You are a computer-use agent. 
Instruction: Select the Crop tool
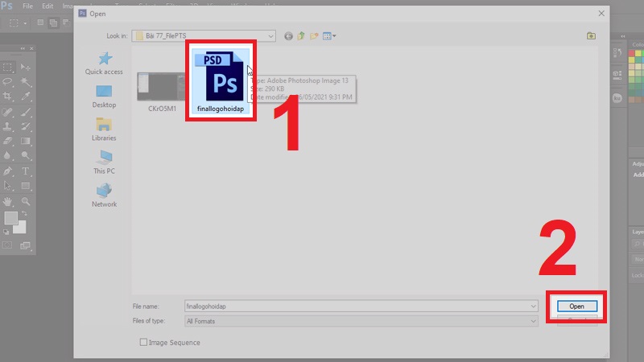(x=7, y=97)
